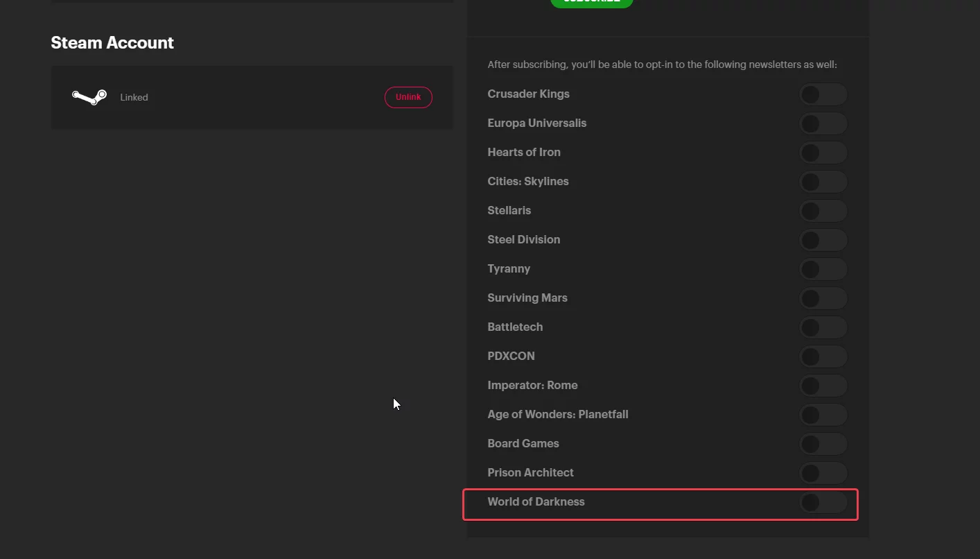Turn on Hearts of Iron newsletter
Viewport: 980px width, 559px height.
point(823,153)
